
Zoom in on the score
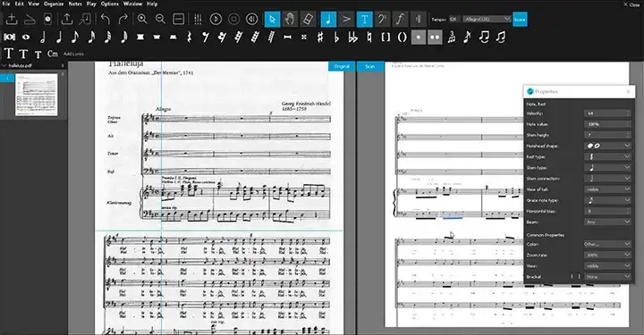tap(142, 20)
